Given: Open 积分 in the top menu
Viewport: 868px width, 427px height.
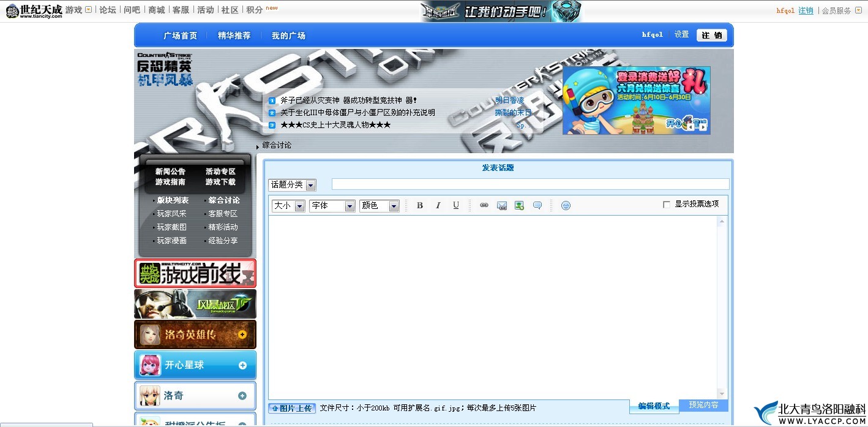Looking at the screenshot, I should tap(255, 10).
